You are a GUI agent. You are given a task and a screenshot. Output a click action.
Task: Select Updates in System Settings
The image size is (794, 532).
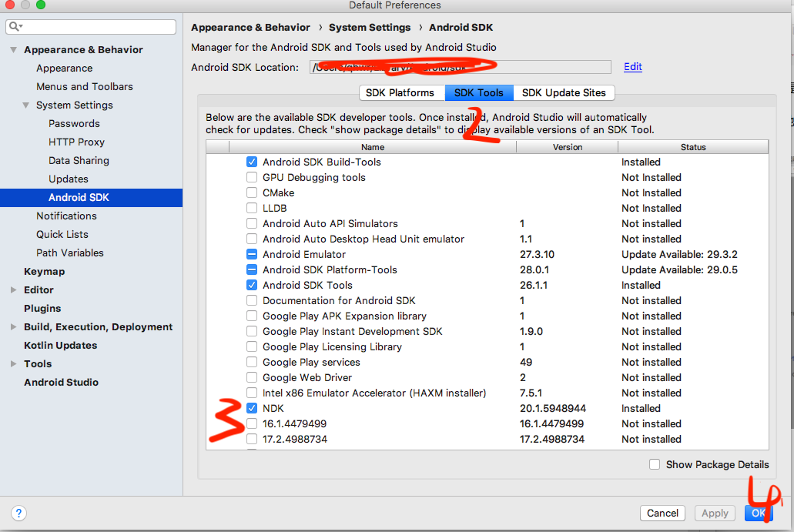(69, 179)
